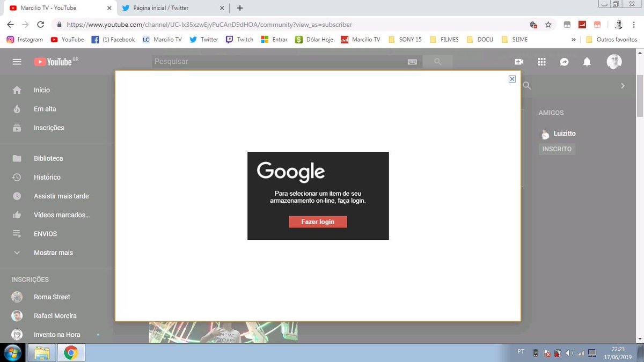Click the channel search magnifier icon

527,86
